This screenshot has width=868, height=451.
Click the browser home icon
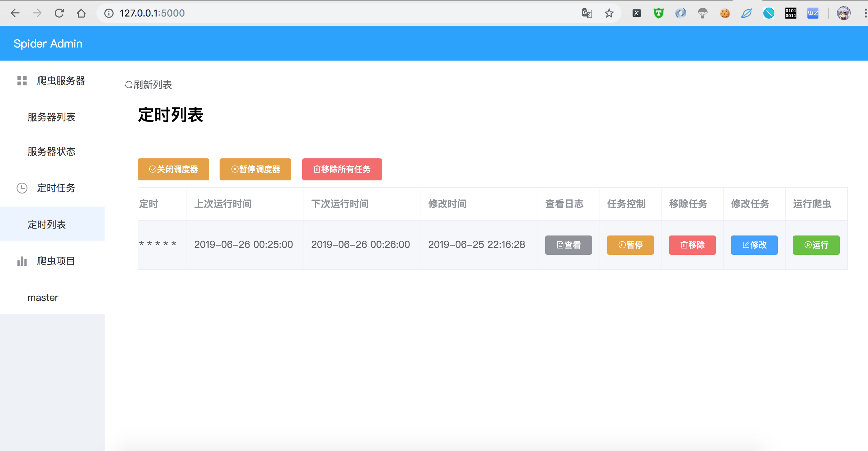pos(81,13)
